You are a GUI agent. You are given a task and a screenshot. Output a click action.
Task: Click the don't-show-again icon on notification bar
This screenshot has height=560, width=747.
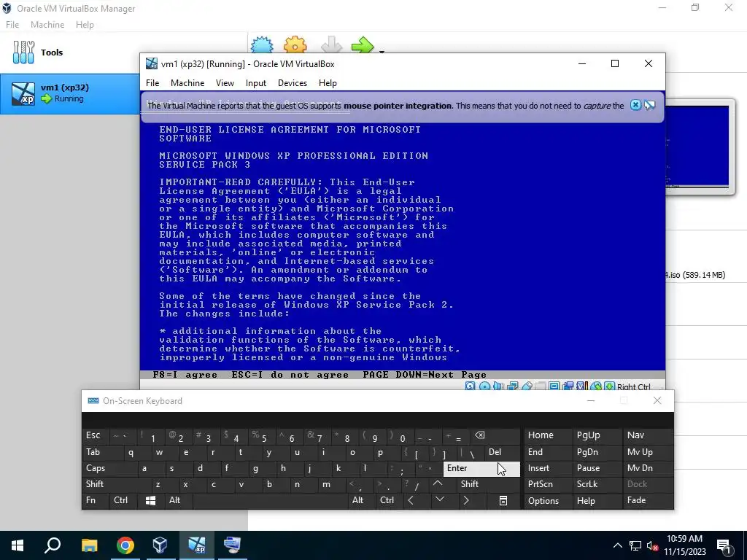(650, 105)
